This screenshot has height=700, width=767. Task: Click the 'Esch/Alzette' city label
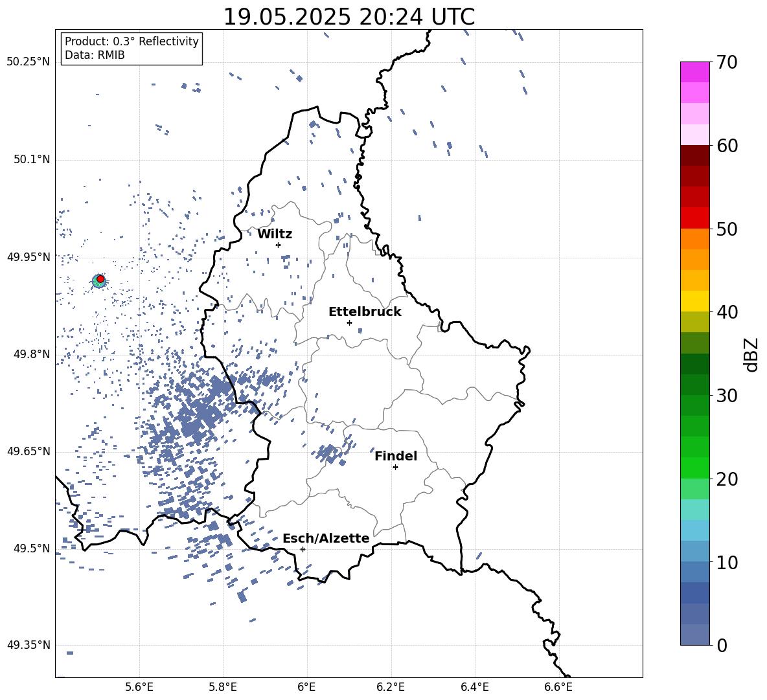326,538
